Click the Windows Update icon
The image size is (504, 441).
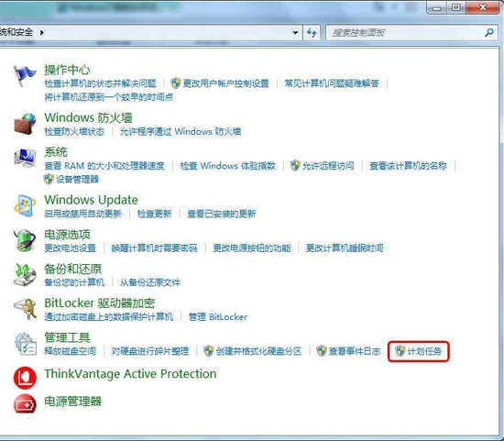point(25,205)
